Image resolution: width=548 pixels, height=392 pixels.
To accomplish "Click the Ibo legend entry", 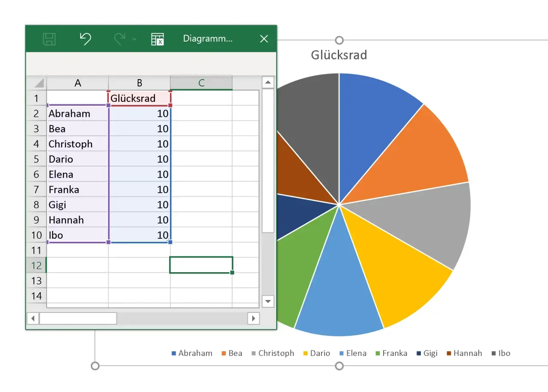I will point(506,353).
